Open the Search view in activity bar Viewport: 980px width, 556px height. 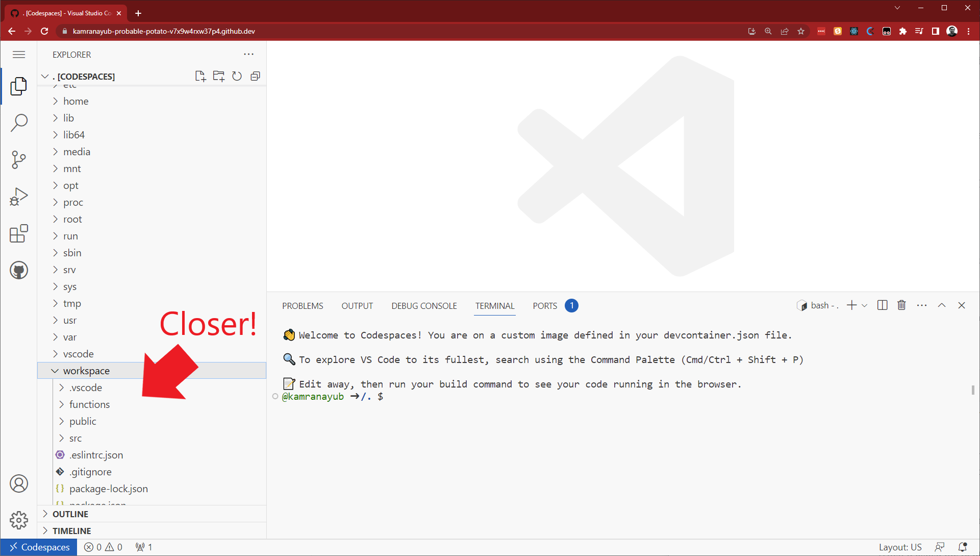coord(19,123)
